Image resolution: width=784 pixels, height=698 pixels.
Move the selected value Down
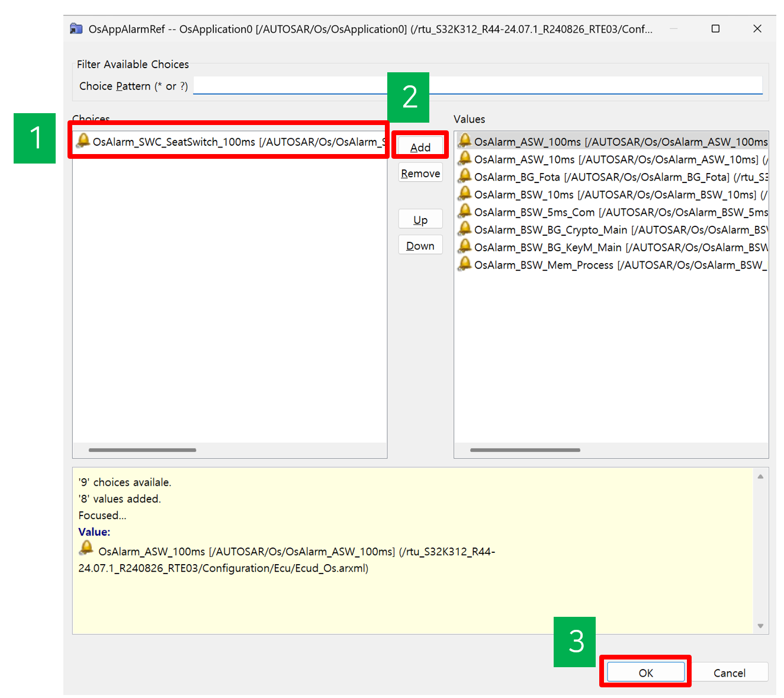pos(420,246)
